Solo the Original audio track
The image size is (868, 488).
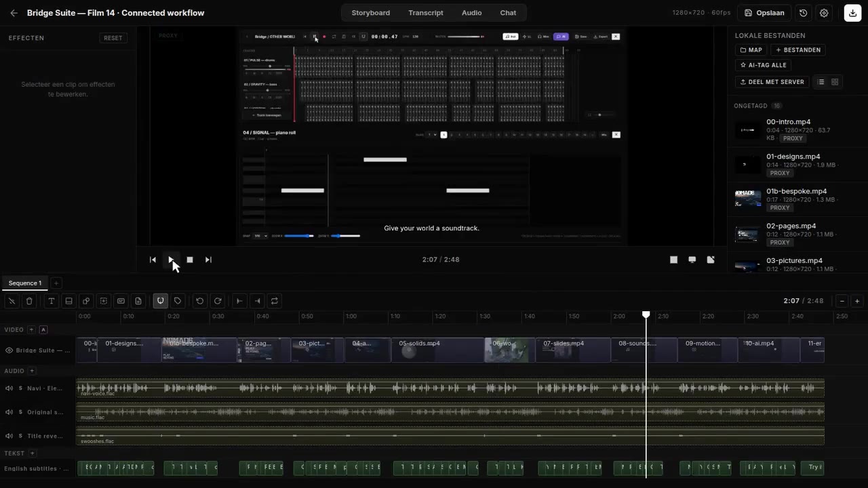pyautogui.click(x=20, y=412)
